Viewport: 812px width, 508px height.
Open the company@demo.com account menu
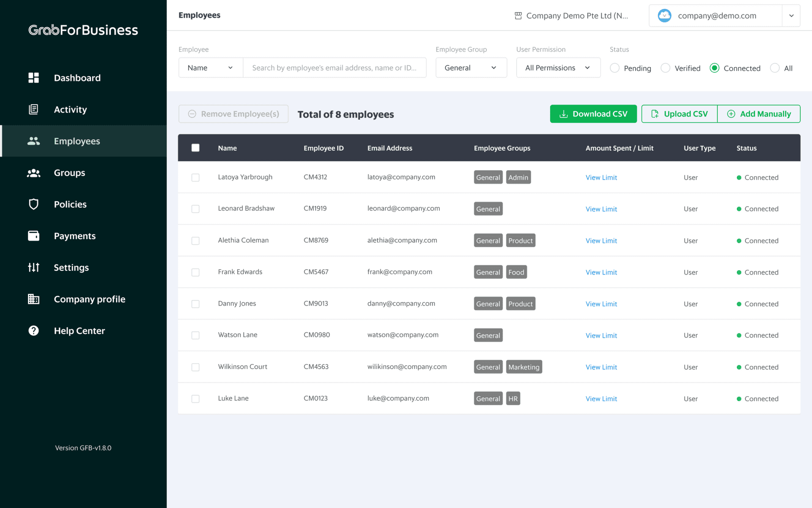[724, 15]
